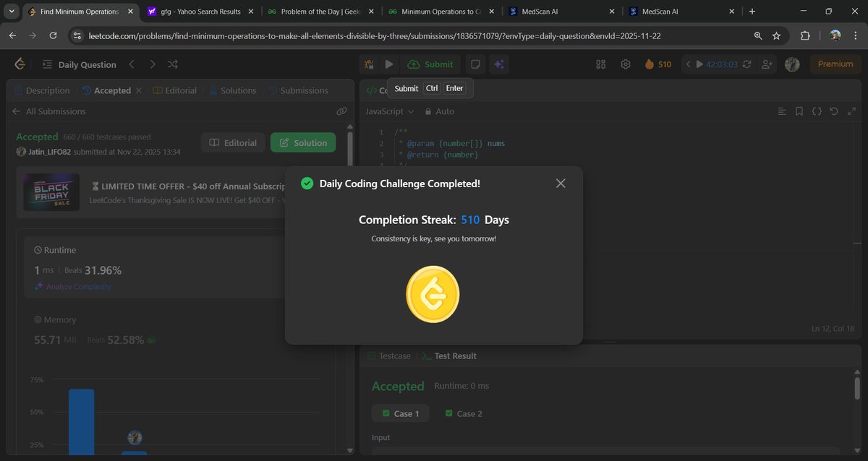Click the flame streak counter icon
The width and height of the screenshot is (868, 461).
coord(650,64)
